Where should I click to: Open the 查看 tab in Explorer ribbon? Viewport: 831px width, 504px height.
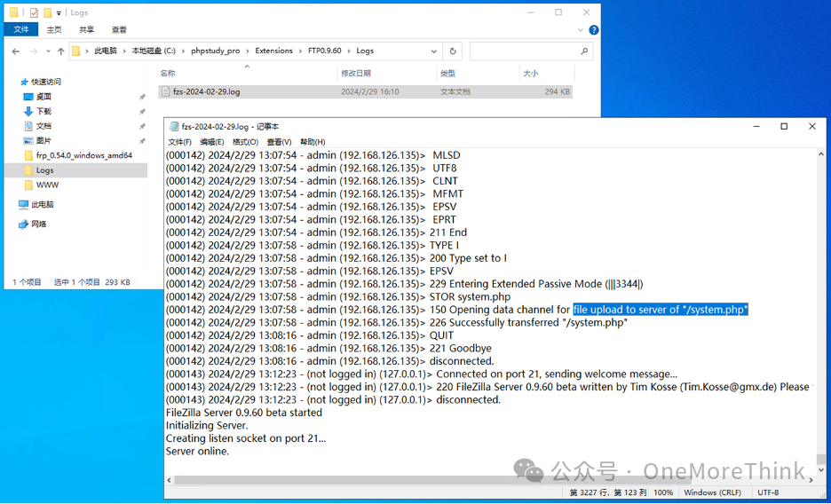coord(119,29)
